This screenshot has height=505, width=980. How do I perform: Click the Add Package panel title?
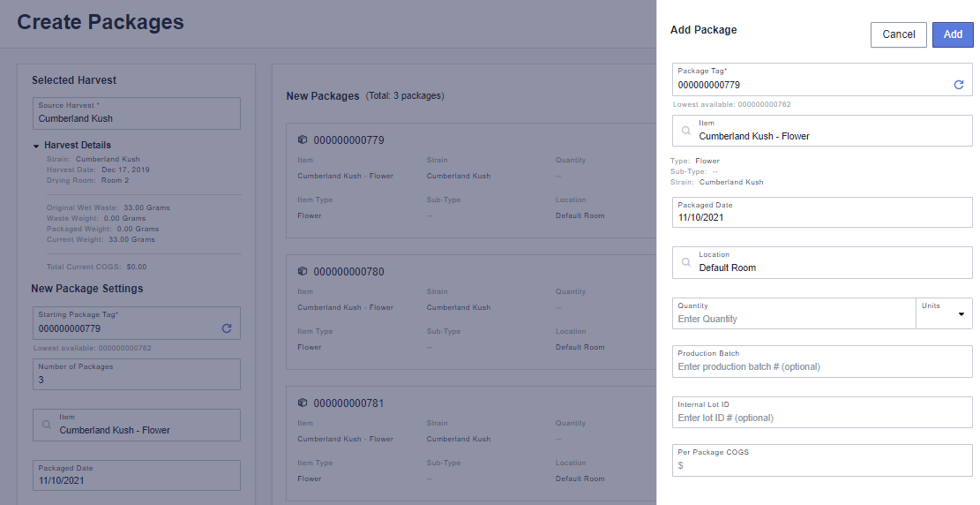[703, 29]
